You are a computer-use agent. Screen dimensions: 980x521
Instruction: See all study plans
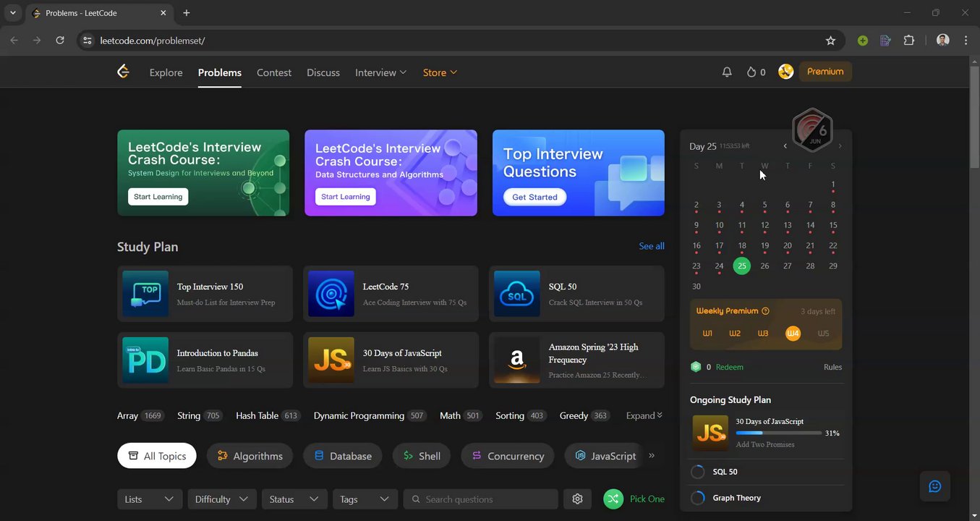click(652, 246)
